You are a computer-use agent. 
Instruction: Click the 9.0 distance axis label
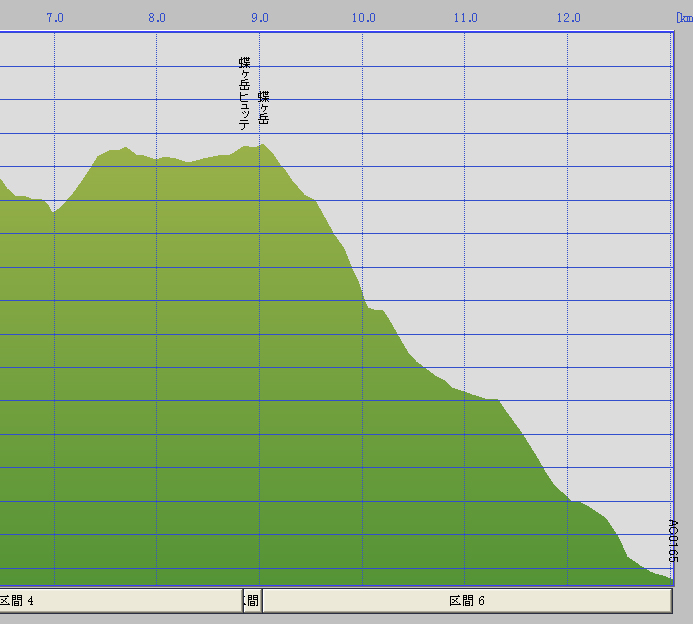click(x=260, y=17)
